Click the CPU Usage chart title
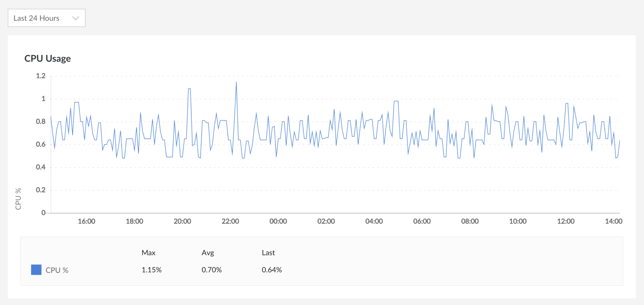 click(x=48, y=58)
